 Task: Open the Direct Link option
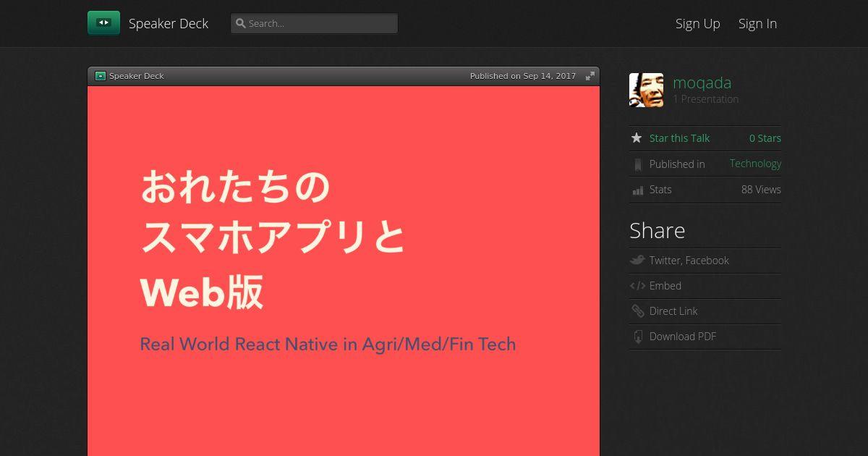tap(673, 311)
